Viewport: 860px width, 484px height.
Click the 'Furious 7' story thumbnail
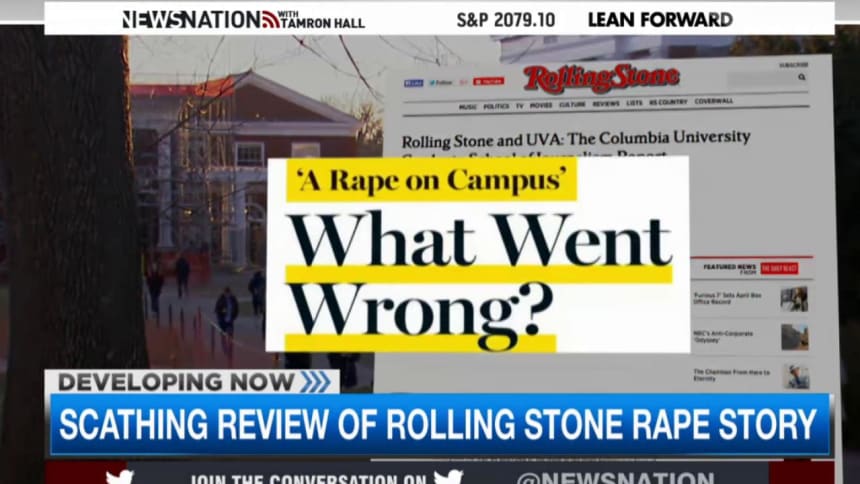[x=794, y=299]
